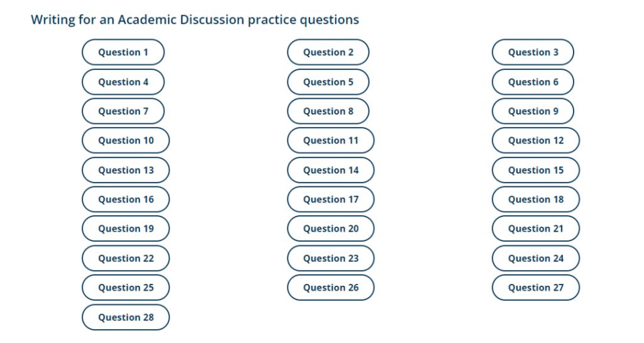Open the Question 1 button
Viewport: 644px width, 343px height.
123,52
